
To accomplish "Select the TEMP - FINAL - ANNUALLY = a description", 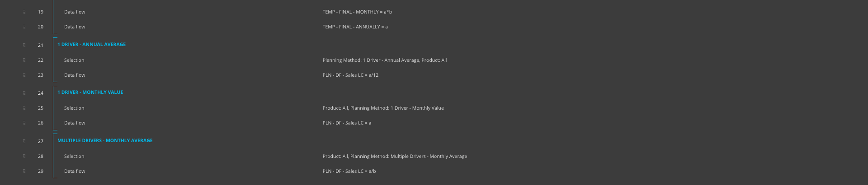I will 355,27.
